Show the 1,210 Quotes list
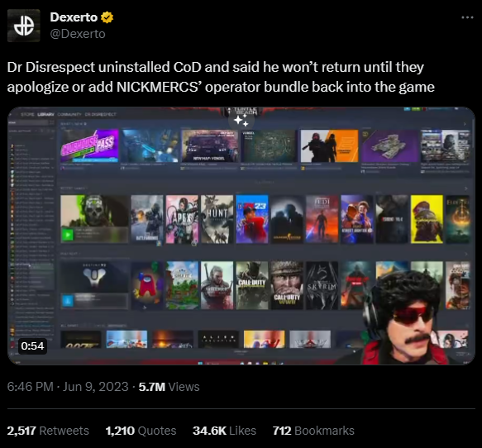Screen dimensions: 482x448 pyautogui.click(x=141, y=431)
